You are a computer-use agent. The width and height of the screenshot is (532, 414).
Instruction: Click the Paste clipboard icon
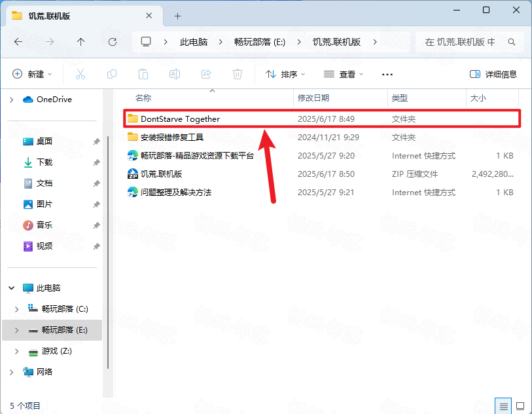point(143,74)
